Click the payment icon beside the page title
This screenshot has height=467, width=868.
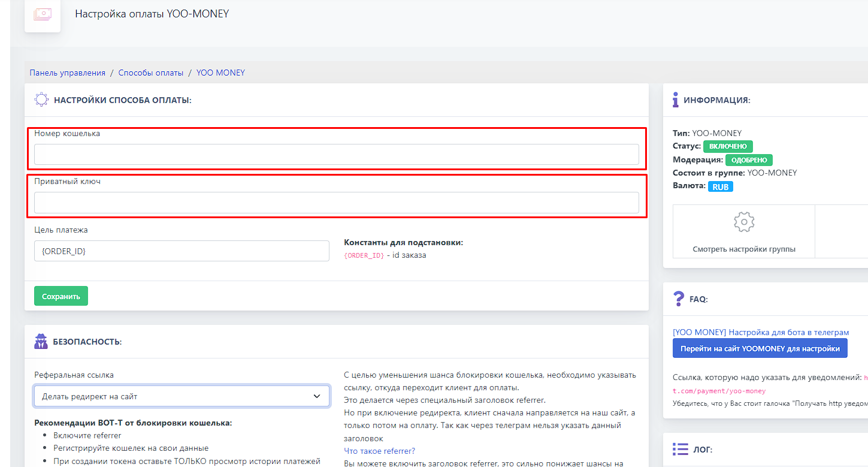click(x=43, y=14)
